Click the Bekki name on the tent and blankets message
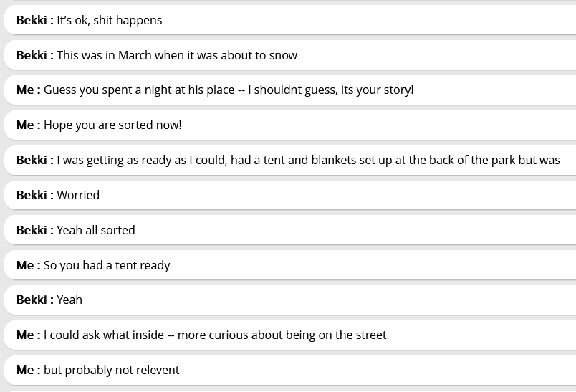The image size is (576, 392). click(x=32, y=160)
